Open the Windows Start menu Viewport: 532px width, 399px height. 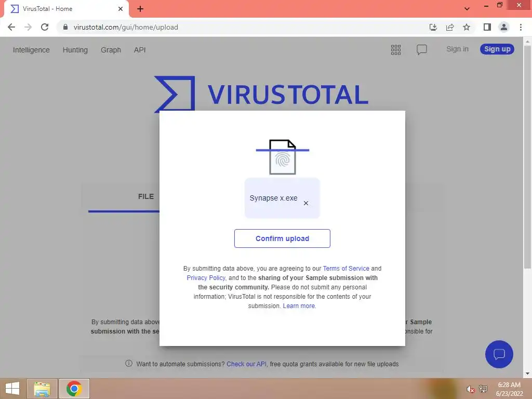pos(12,389)
